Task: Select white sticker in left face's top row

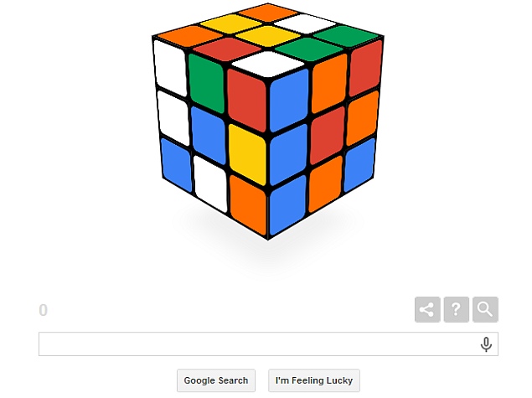Action: tap(170, 68)
